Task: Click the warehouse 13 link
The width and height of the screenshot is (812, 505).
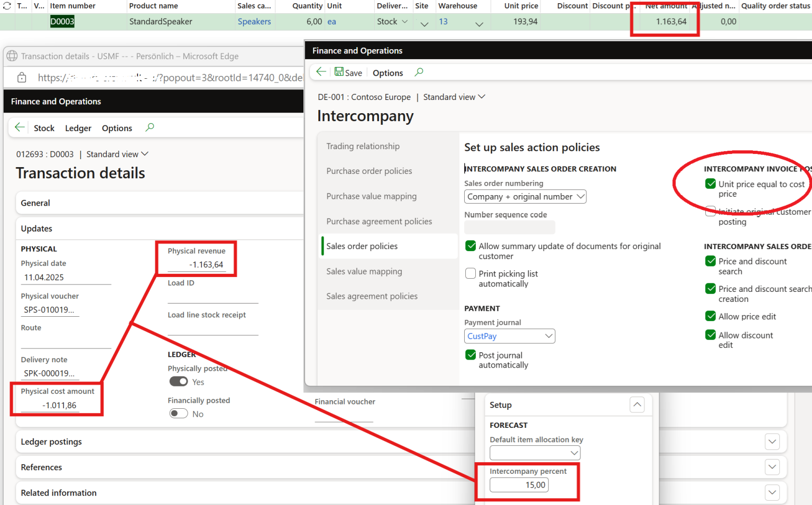Action: (x=443, y=22)
